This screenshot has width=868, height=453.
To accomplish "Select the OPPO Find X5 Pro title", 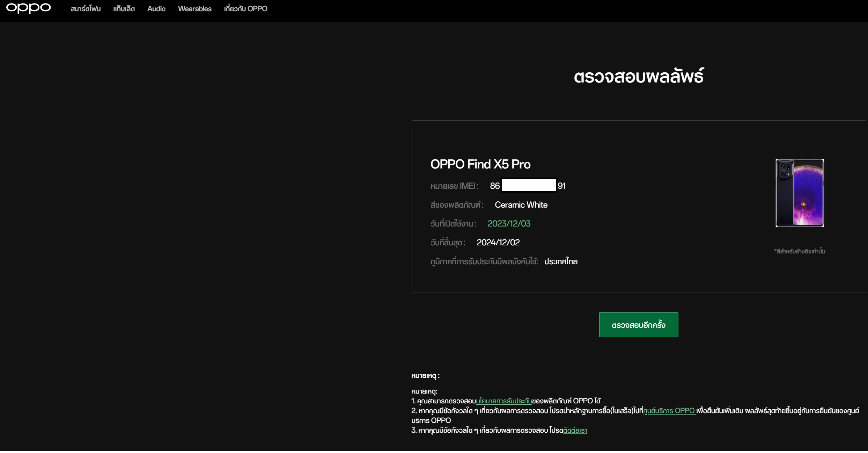I will point(480,164).
